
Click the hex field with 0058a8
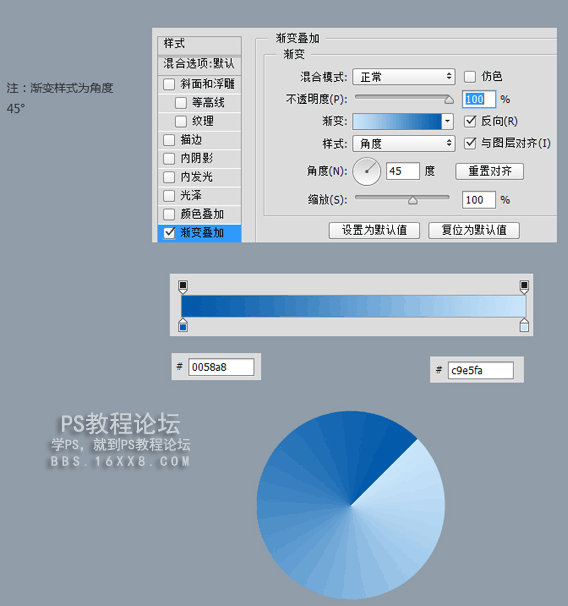[x=221, y=367]
